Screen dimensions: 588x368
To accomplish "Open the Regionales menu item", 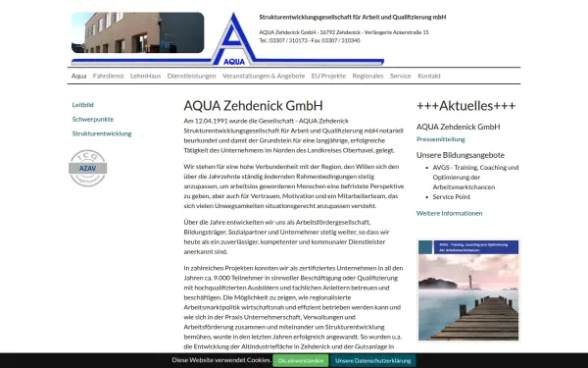I will coord(367,76).
